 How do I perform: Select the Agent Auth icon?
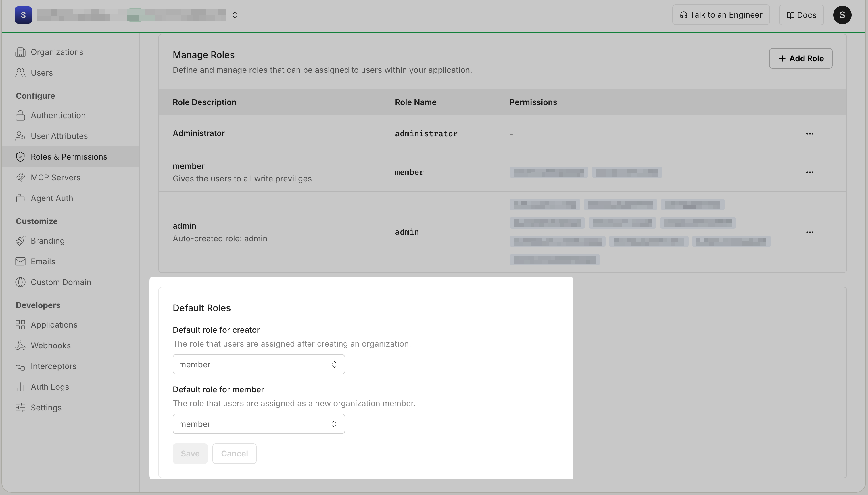coord(20,198)
